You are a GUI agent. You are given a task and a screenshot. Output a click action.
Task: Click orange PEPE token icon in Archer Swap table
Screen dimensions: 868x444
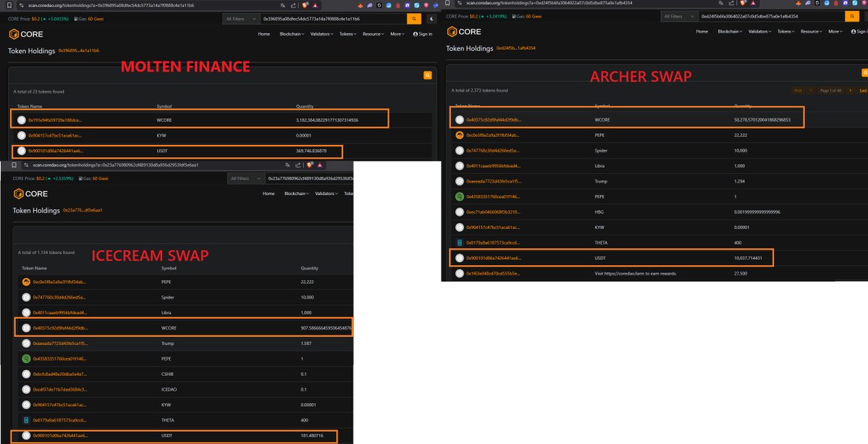coord(460,135)
